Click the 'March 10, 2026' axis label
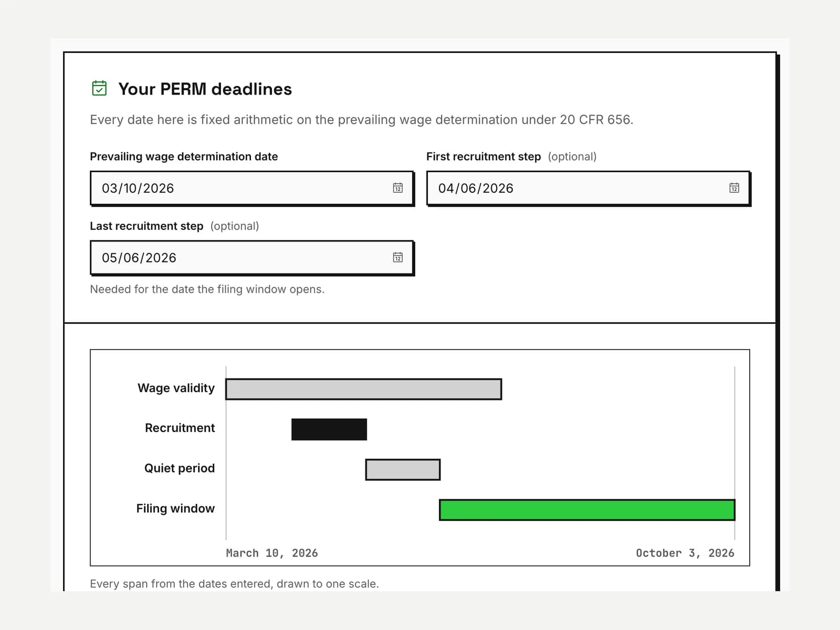The width and height of the screenshot is (840, 630). (272, 553)
